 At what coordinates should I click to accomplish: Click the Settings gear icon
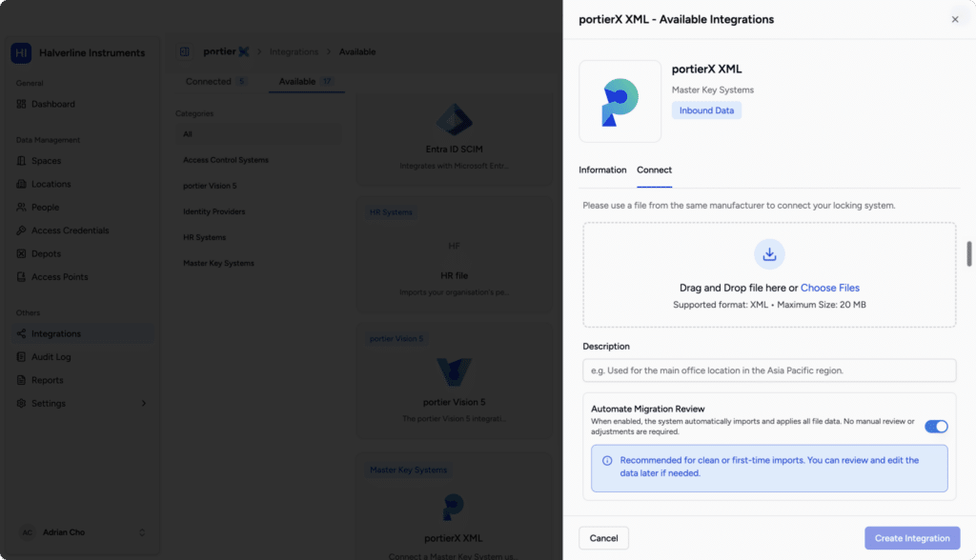click(x=21, y=403)
